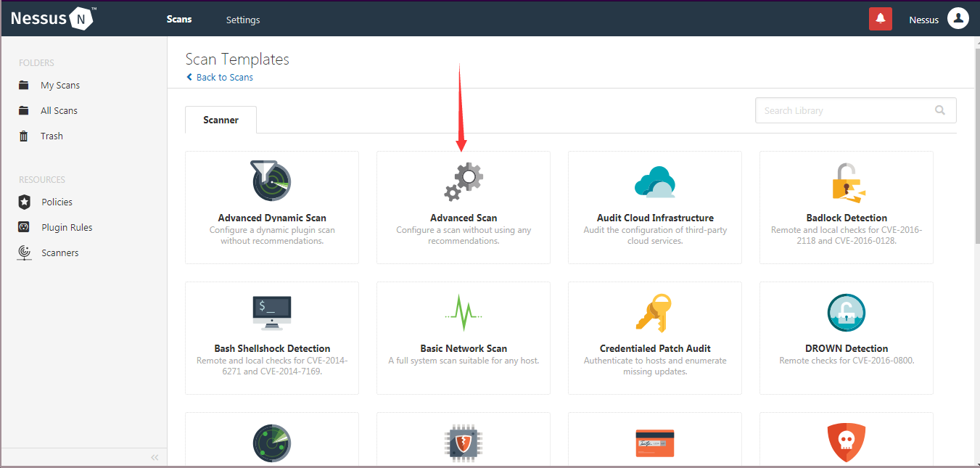Select Credentialed Patch Audit title
The height and width of the screenshot is (468, 980).
[x=655, y=348]
